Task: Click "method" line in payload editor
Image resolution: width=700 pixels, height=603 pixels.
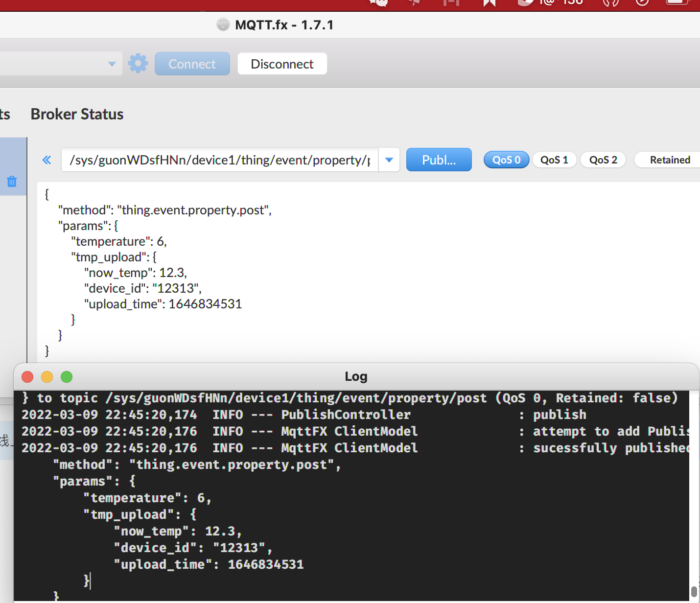Action: tap(165, 210)
